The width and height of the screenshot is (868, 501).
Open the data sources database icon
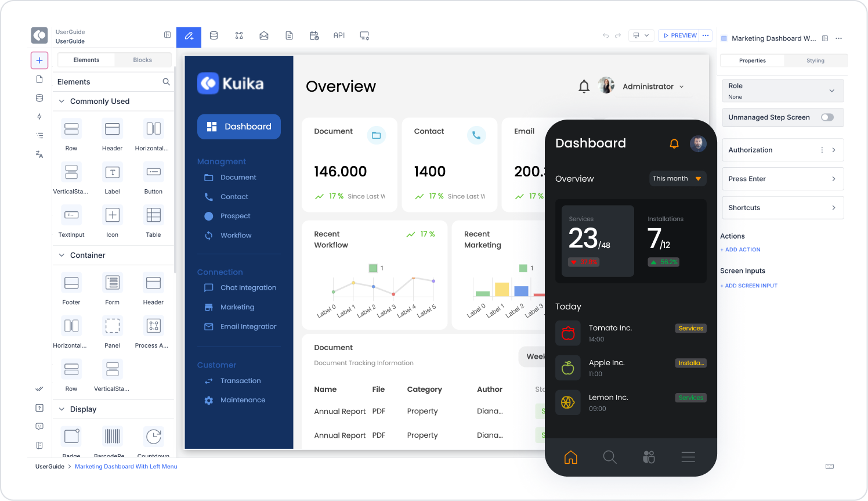pos(214,35)
